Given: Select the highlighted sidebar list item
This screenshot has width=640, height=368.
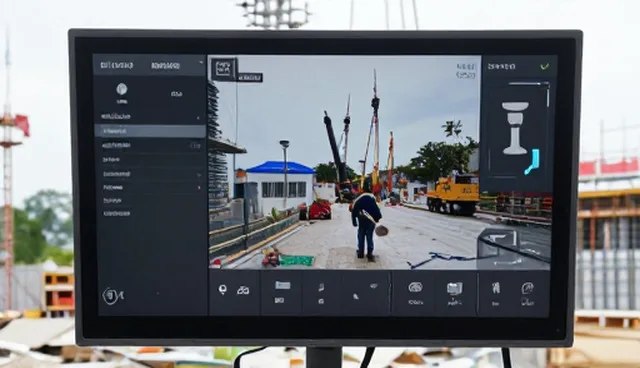Looking at the screenshot, I should click(x=150, y=131).
